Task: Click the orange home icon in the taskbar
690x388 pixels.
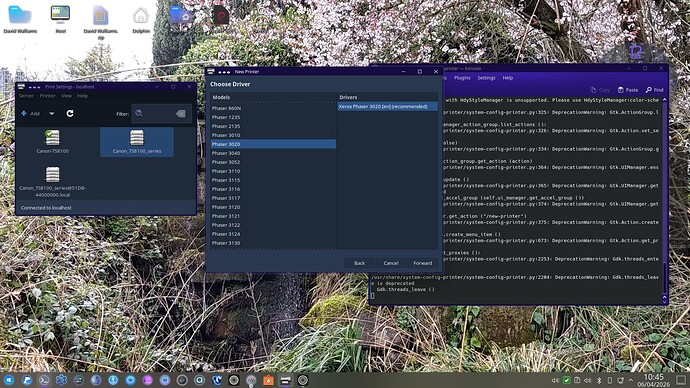Action: coord(268,380)
